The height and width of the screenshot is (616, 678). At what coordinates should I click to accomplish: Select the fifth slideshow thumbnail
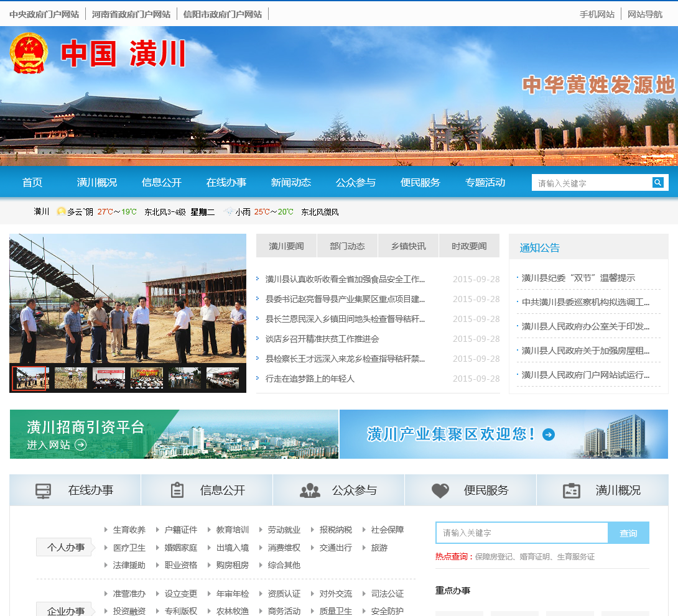(x=185, y=378)
